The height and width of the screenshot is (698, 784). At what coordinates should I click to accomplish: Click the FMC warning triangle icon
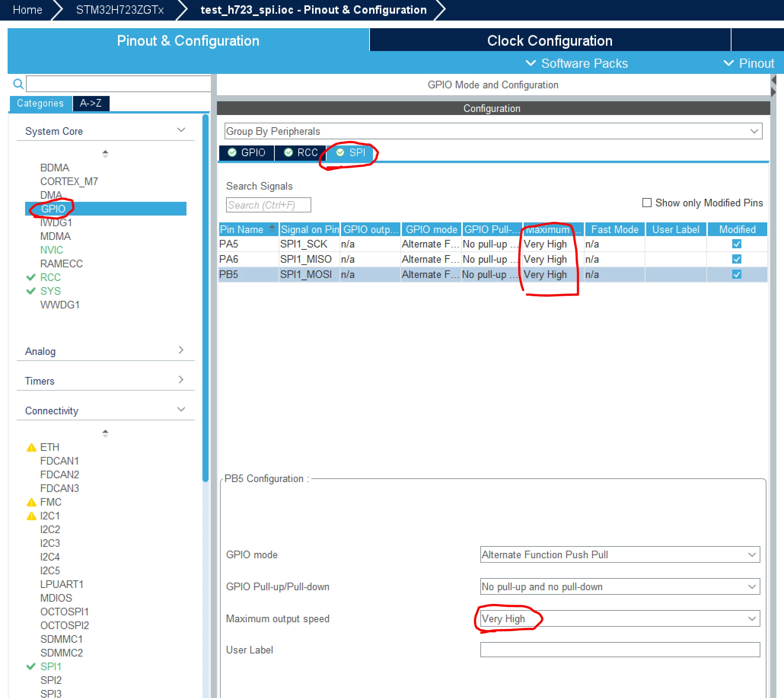point(31,502)
